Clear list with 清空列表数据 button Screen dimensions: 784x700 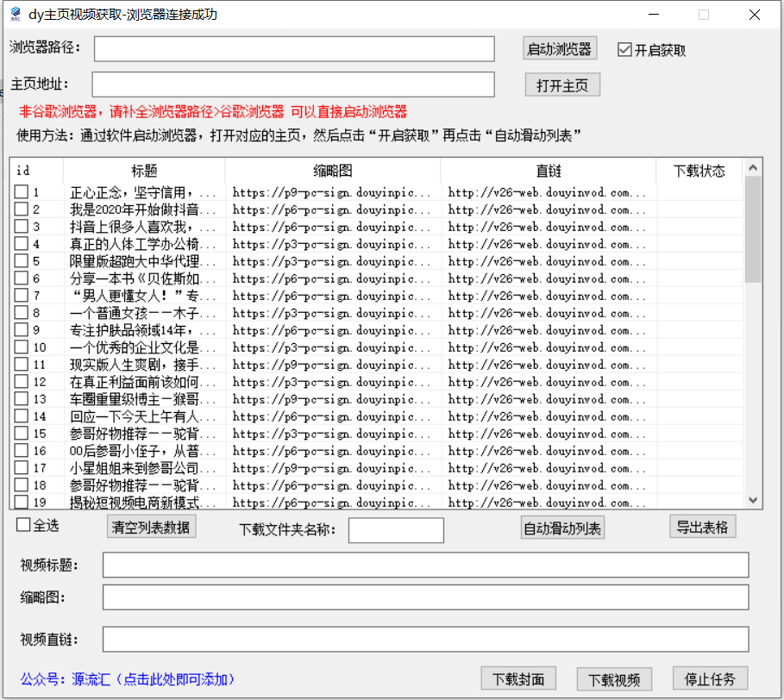151,527
